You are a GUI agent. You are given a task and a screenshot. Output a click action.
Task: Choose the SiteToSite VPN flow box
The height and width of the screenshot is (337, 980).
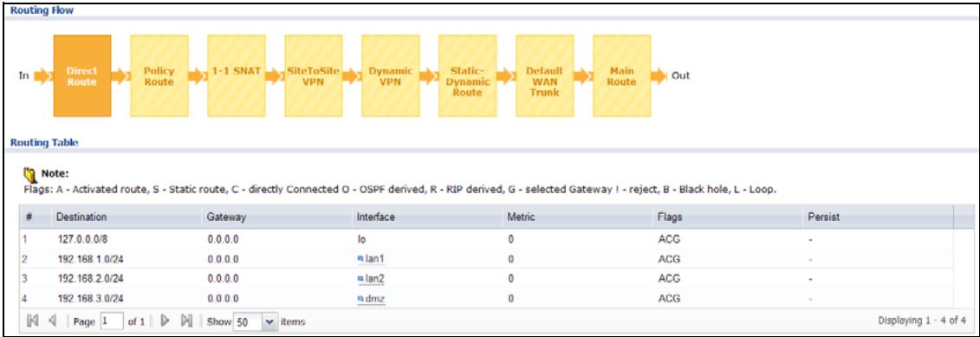coord(313,75)
